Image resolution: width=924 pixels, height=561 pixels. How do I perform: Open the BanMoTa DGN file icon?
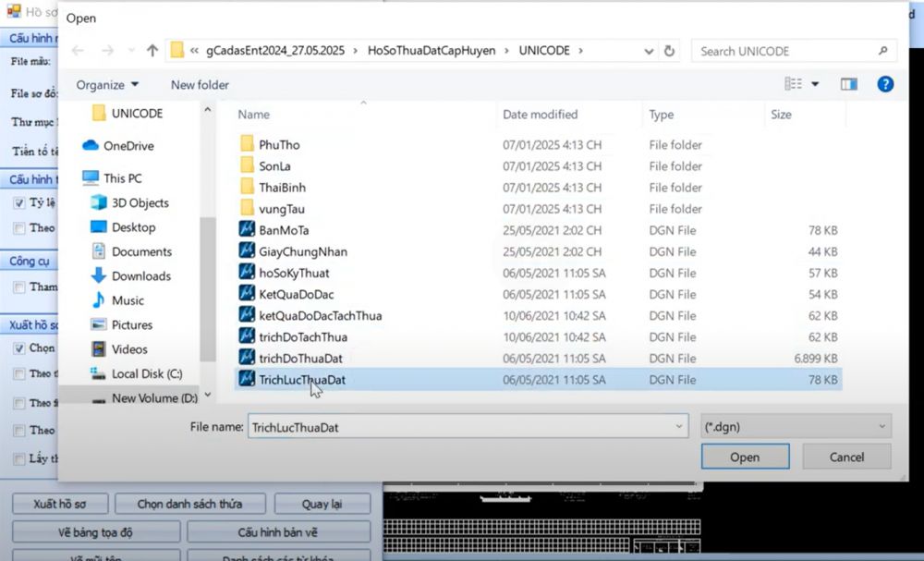point(247,230)
